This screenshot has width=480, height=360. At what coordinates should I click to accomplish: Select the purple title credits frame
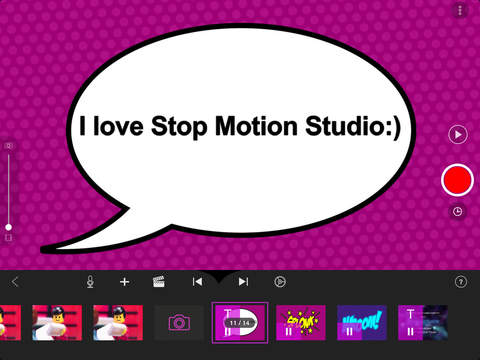tap(423, 323)
